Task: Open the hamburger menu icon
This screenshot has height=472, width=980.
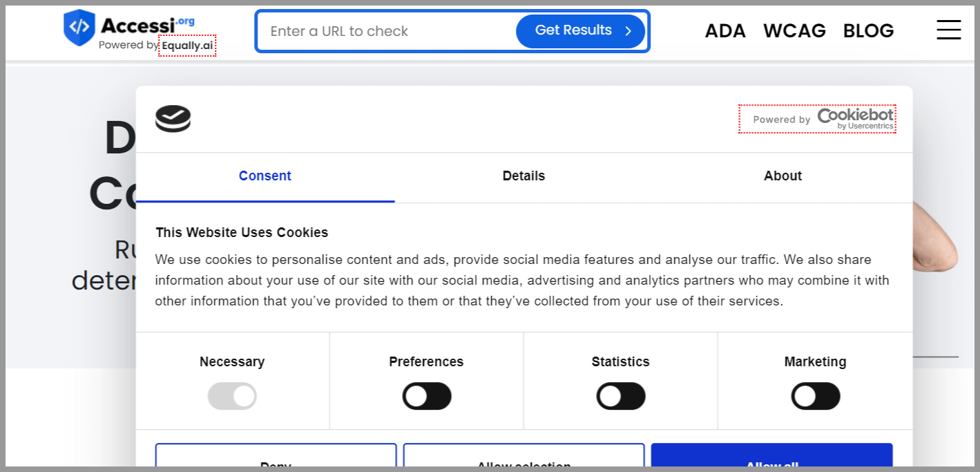Action: (x=948, y=30)
